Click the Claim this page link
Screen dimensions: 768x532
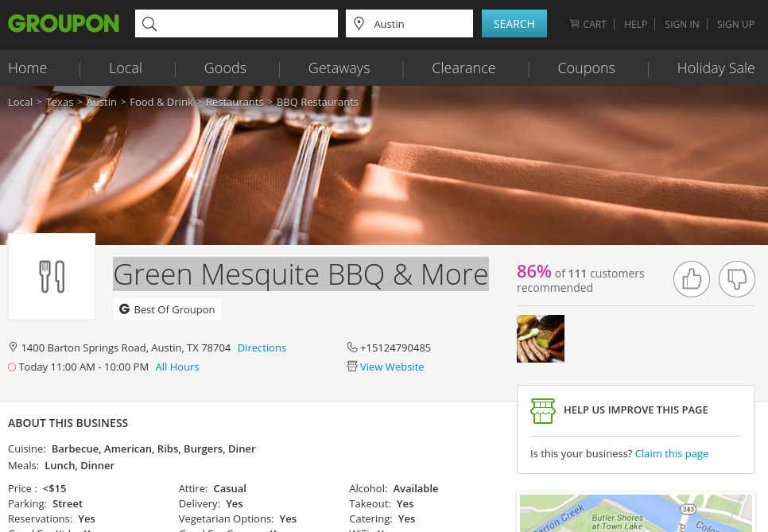(x=672, y=453)
